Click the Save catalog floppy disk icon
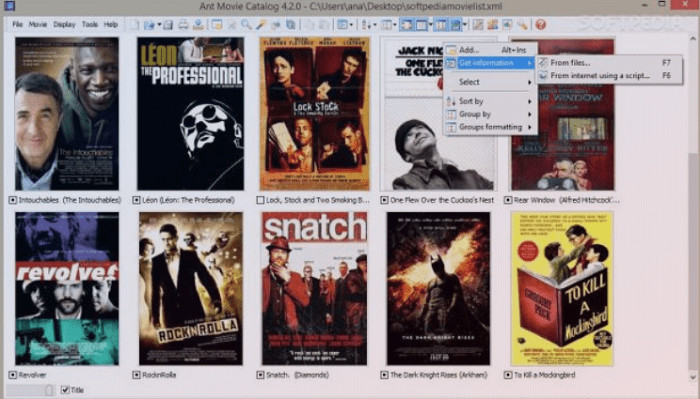Viewport: 700px width, 399px height. [x=168, y=25]
